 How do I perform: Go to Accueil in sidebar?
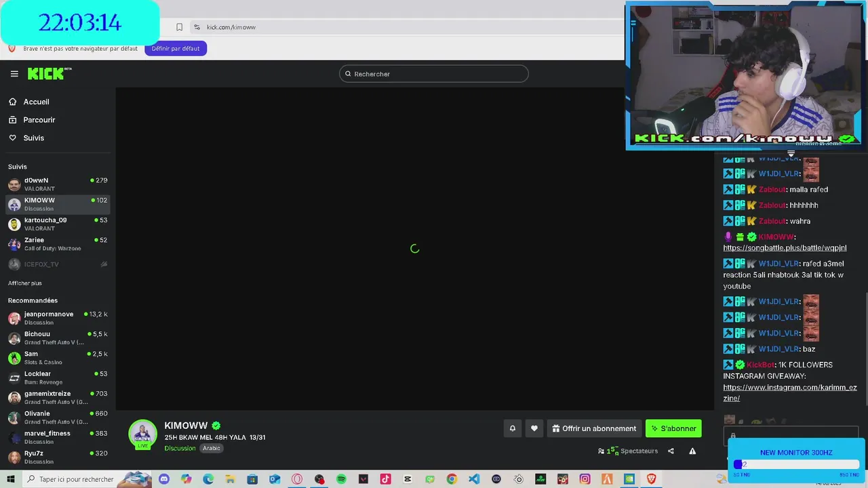point(36,102)
